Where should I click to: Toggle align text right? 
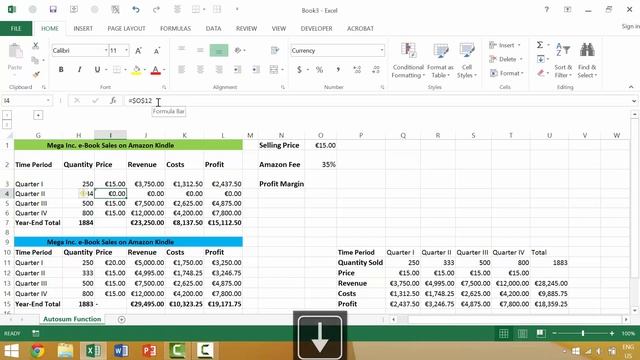pyautogui.click(x=219, y=70)
